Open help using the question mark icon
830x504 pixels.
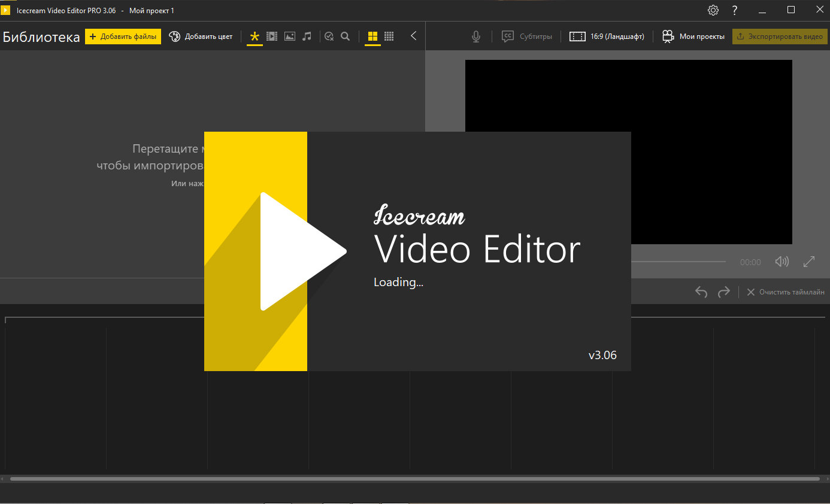(x=735, y=10)
